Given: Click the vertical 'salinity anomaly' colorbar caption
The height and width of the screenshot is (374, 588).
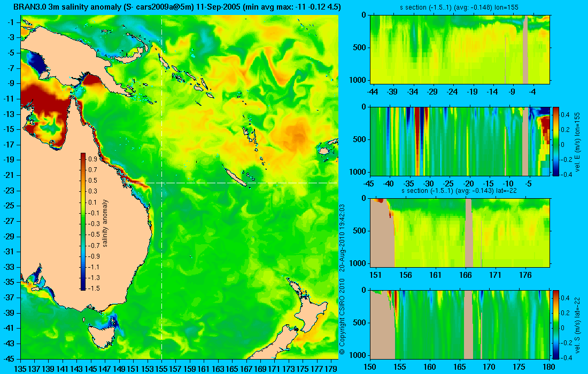Looking at the screenshot, I should point(105,223).
